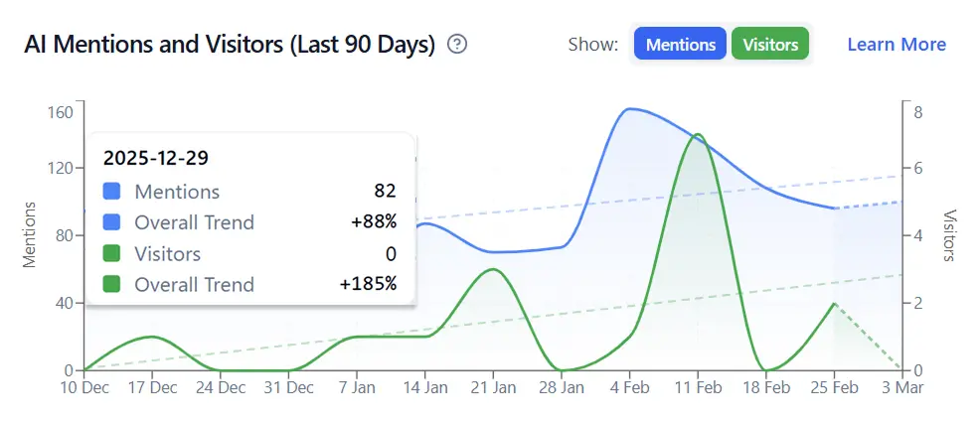Click the 11 Feb visitors peak
Image resolution: width=980 pixels, height=422 pixels.
click(699, 134)
